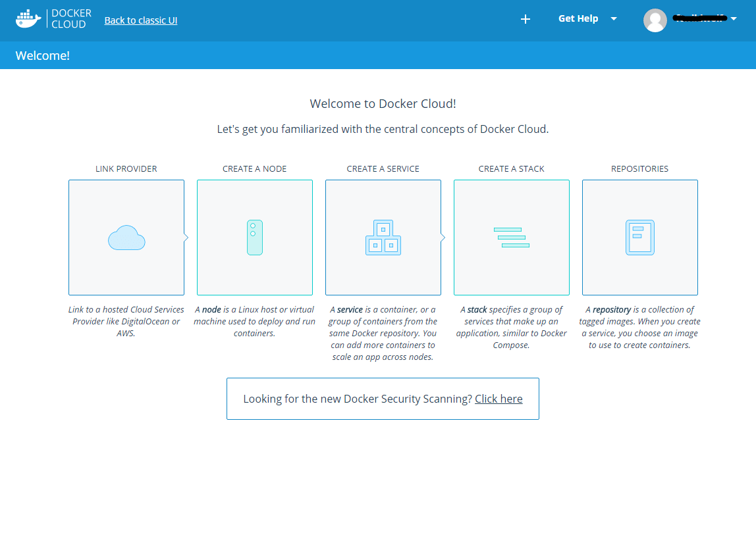Click the stack lines icon

pos(512,238)
